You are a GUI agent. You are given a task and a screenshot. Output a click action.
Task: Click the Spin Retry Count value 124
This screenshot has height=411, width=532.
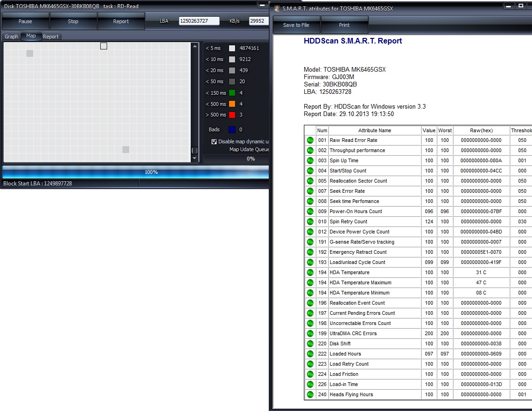429,221
